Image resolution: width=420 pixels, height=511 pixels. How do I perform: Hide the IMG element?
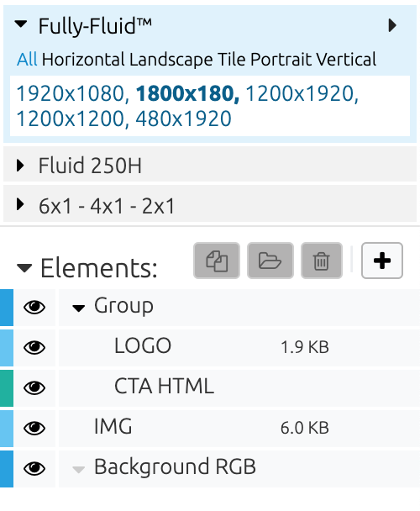point(34,429)
